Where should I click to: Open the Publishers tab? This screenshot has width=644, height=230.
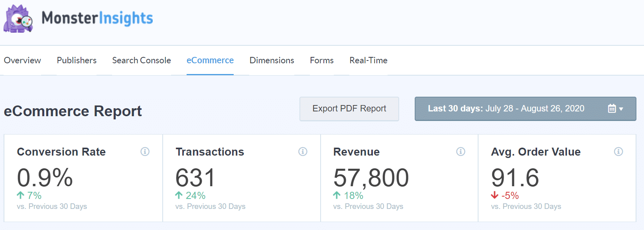(x=77, y=60)
